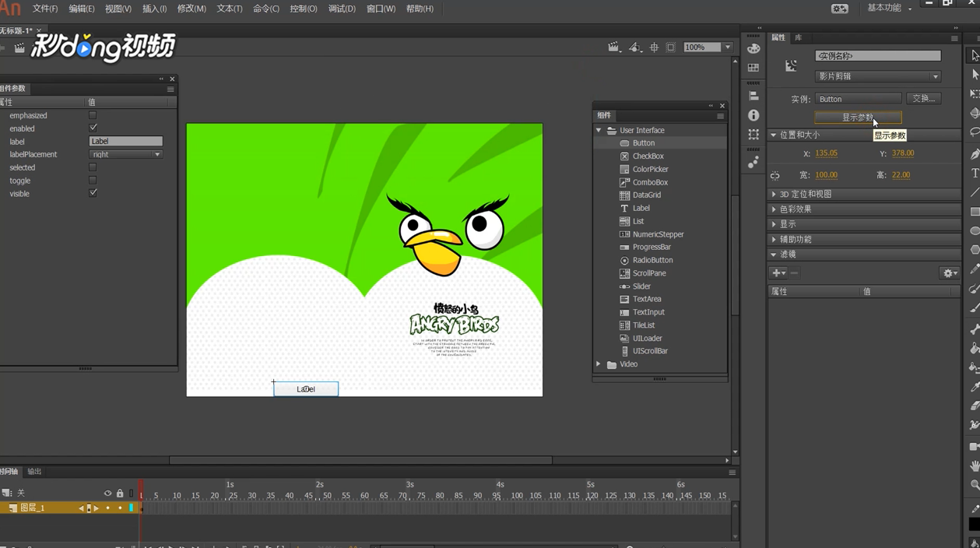Open the Align panel icon
980x548 pixels.
(x=753, y=96)
